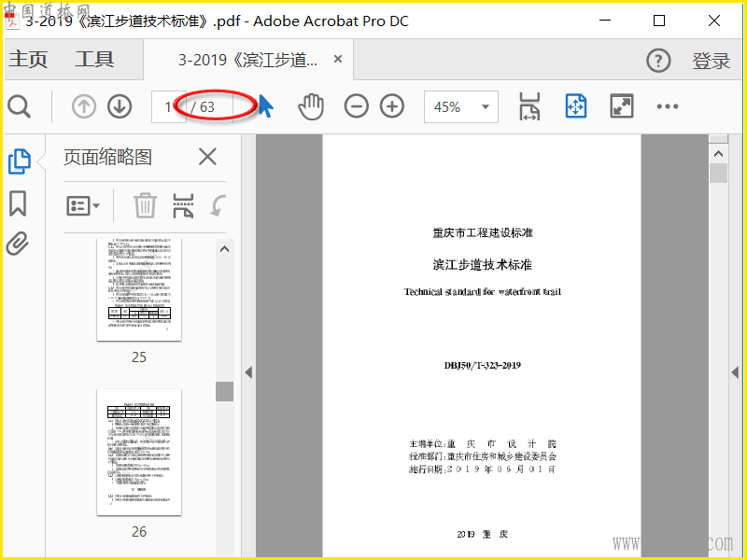
Task: Click the delete pages trash icon
Action: (x=145, y=205)
